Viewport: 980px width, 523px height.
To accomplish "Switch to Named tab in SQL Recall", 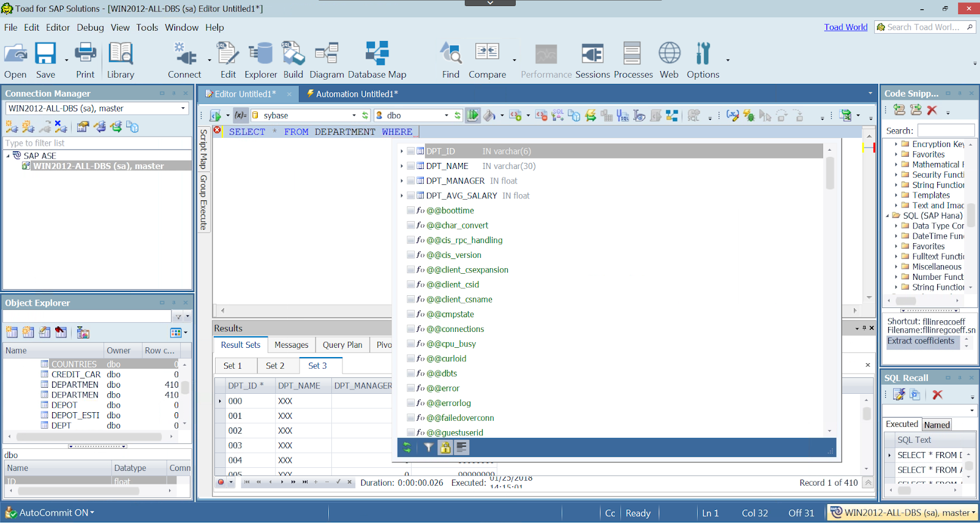I will pyautogui.click(x=937, y=424).
